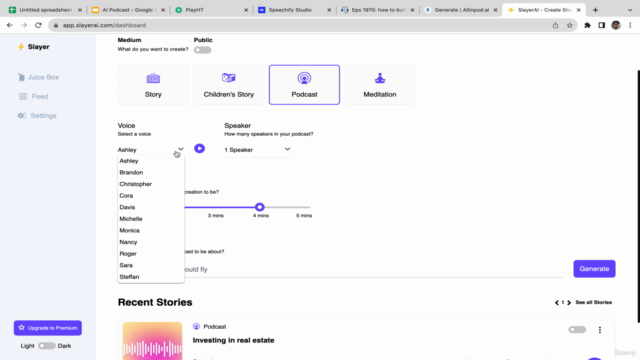Switch to the PlayHT tab

coord(211,10)
